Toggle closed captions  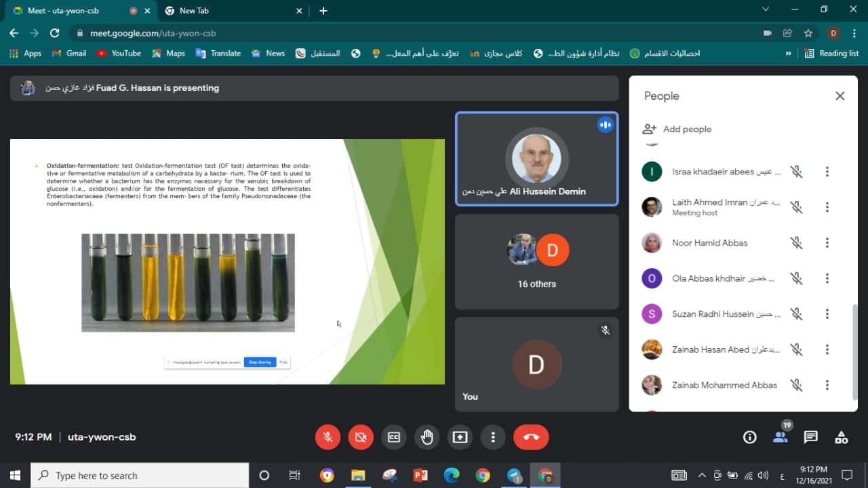tap(394, 437)
